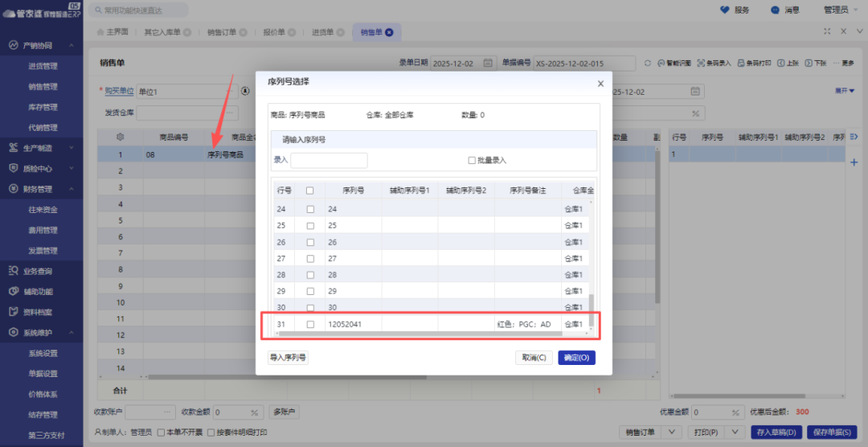Check the box for serial row 29
The image size is (868, 447).
tap(310, 291)
